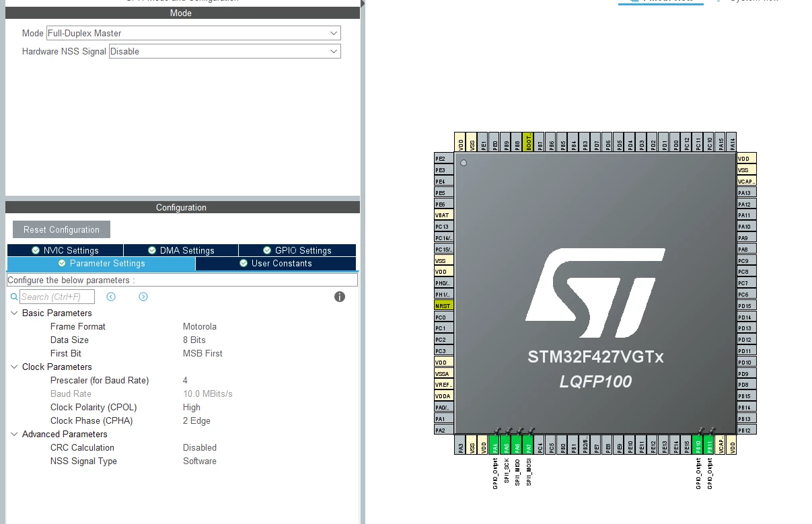Select NSS Signal Type value Software
Screen dimensions: 812x524
(x=200, y=461)
